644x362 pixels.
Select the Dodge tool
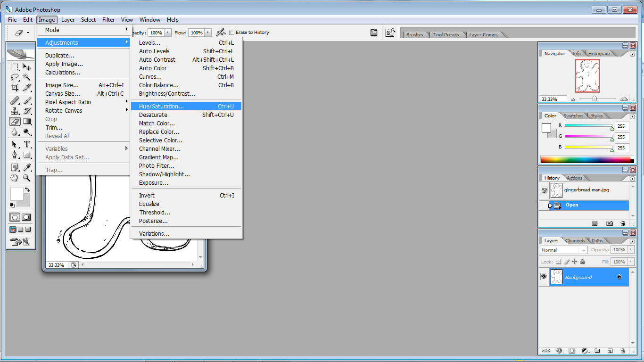27,132
